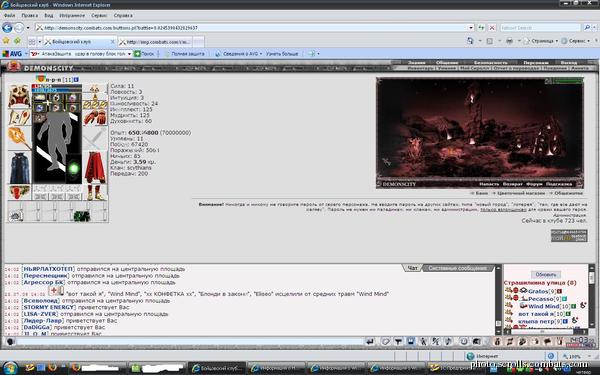
Task: Click the red trousers equipment slot
Action: [95, 168]
